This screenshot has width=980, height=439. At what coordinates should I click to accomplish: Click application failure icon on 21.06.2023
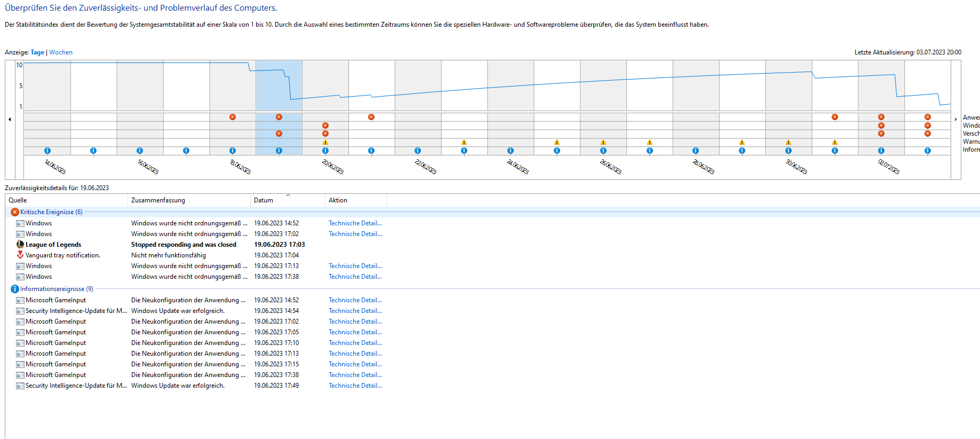pos(371,117)
